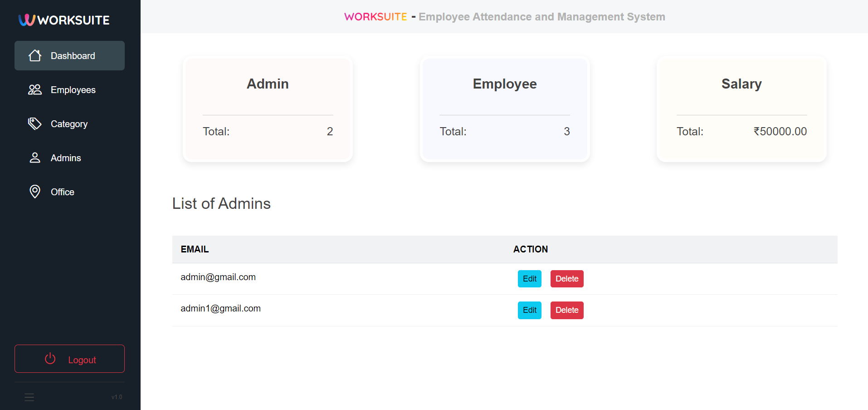Click the Employee total value 3
Viewport: 868px width, 410px height.
567,131
